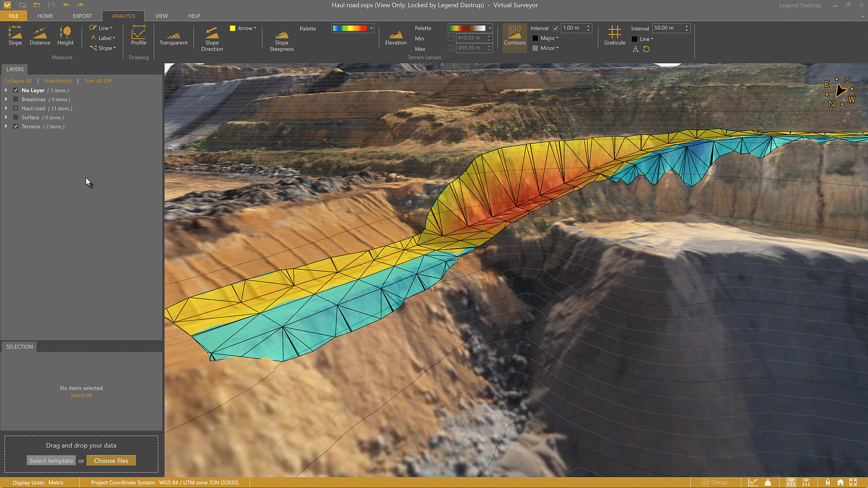Click the yellow Arrow color swatch
Screen dimensions: 868x488
(232, 28)
